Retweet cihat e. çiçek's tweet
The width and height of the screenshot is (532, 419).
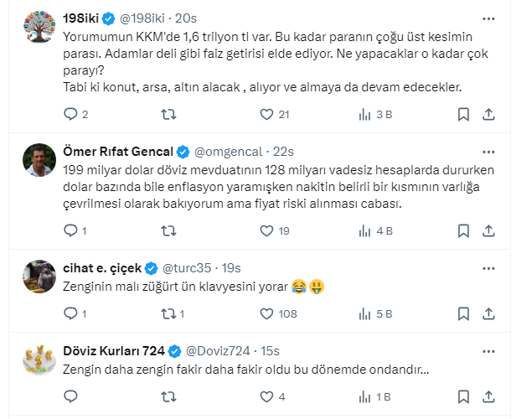pyautogui.click(x=168, y=313)
